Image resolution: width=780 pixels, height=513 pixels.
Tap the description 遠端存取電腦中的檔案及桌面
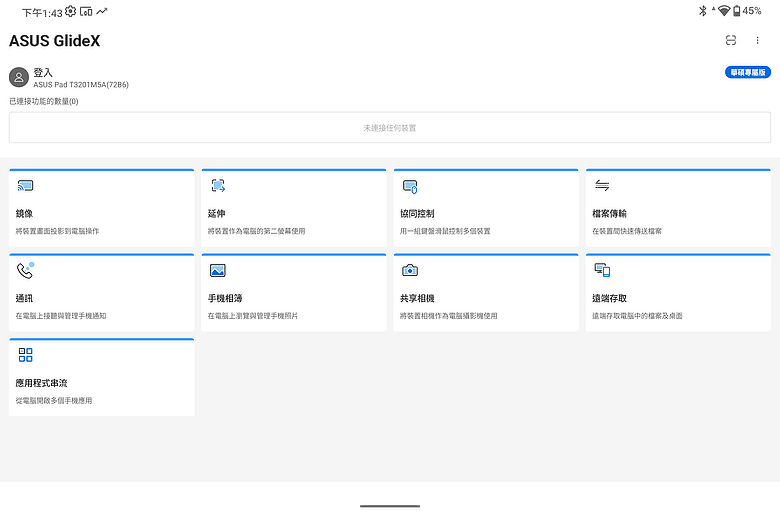[637, 315]
